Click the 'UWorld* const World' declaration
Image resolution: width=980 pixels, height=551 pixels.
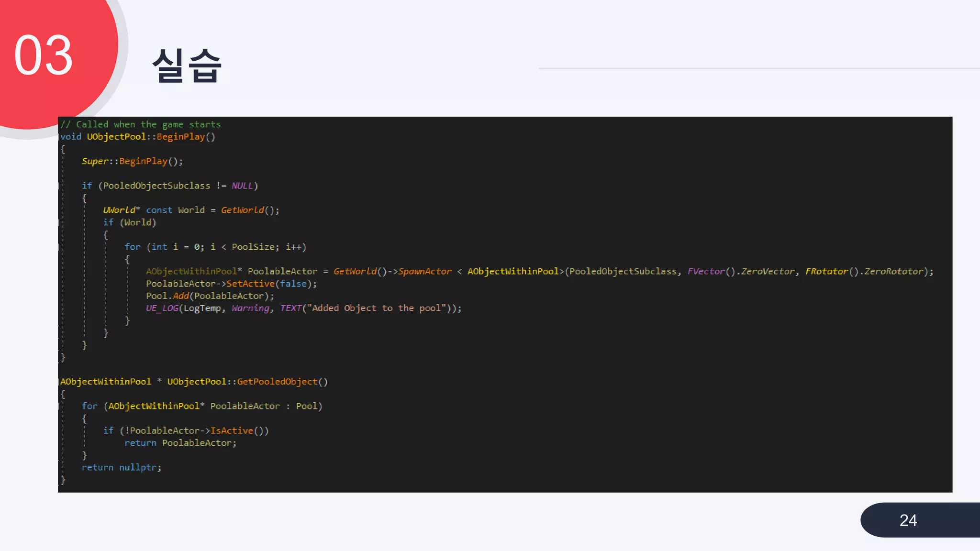[154, 210]
